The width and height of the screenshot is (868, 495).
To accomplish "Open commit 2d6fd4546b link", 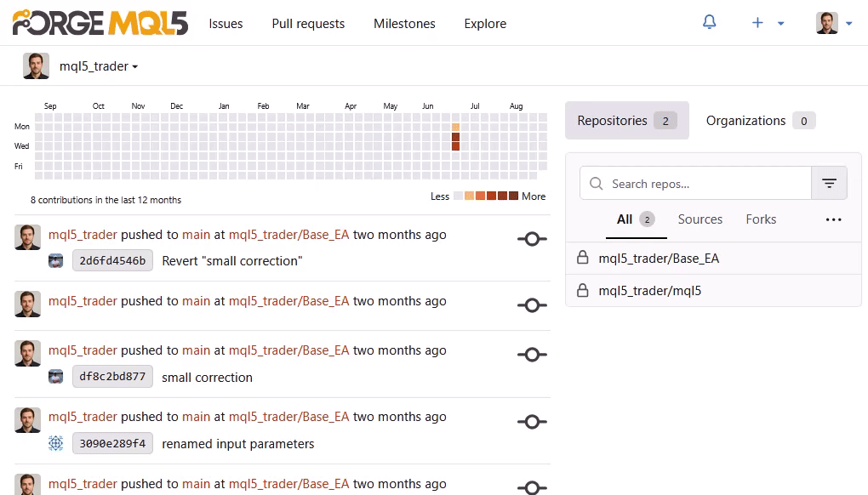I will point(112,260).
